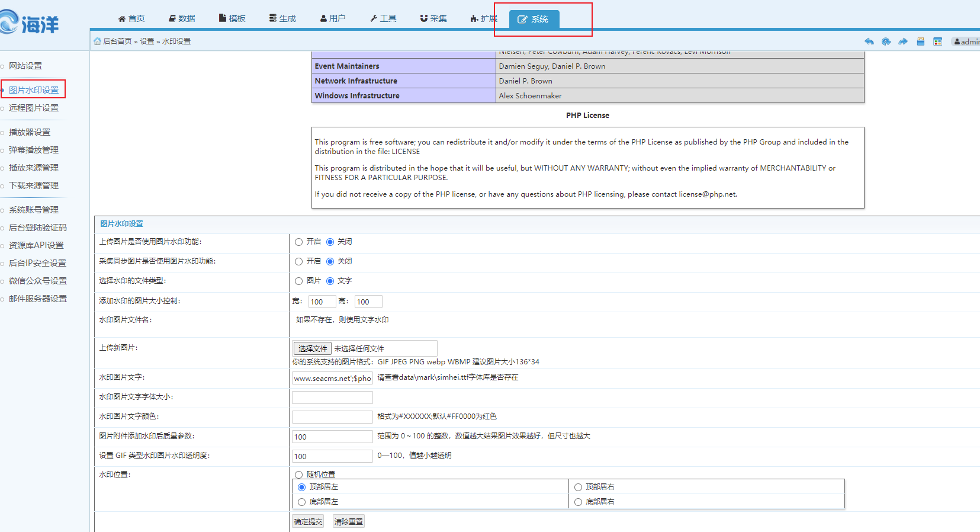
Task: Select 底部居左 watermark position
Action: click(301, 502)
